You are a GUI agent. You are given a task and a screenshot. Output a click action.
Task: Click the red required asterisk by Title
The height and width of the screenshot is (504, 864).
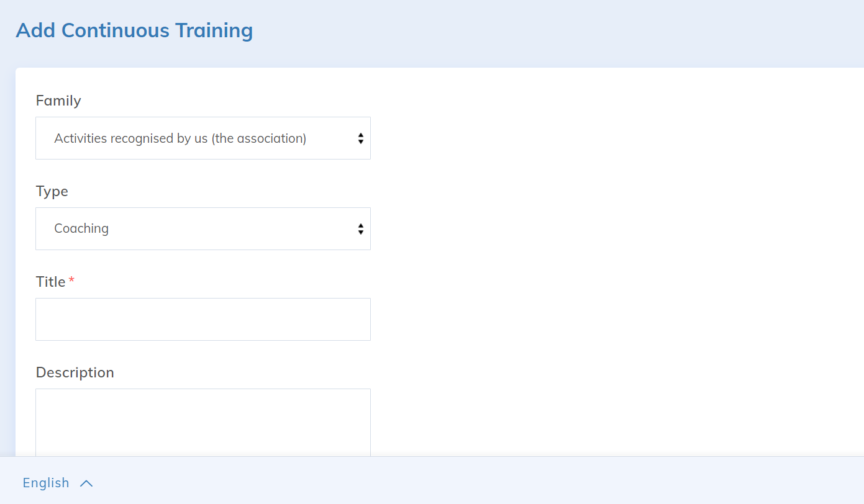71,281
